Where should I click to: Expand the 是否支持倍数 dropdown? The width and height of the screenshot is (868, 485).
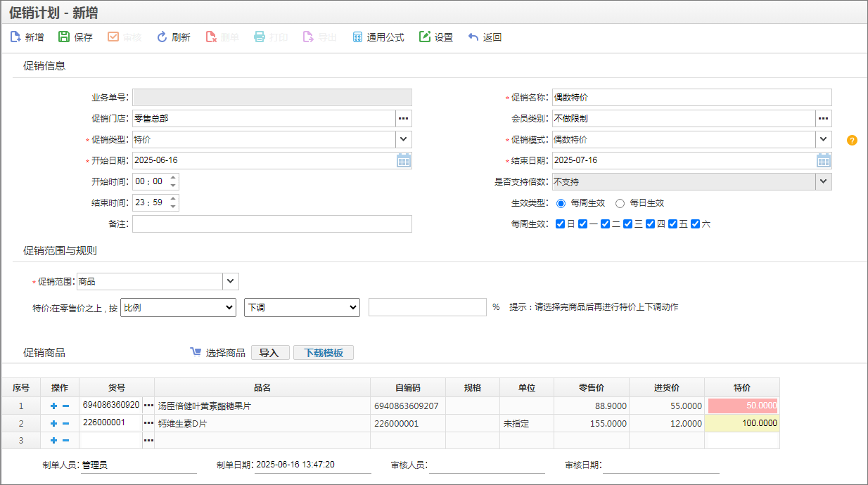pyautogui.click(x=824, y=181)
